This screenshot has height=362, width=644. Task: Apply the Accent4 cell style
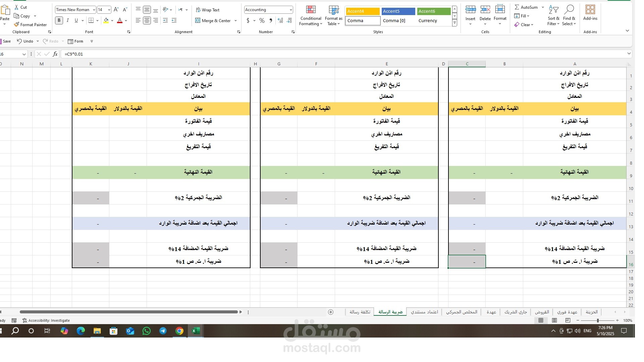363,11
